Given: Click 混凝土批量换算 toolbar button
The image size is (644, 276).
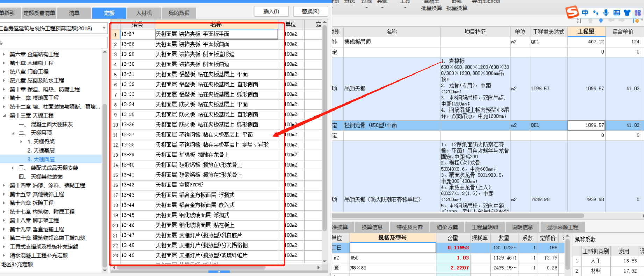Looking at the screenshot, I should click(431, 5).
